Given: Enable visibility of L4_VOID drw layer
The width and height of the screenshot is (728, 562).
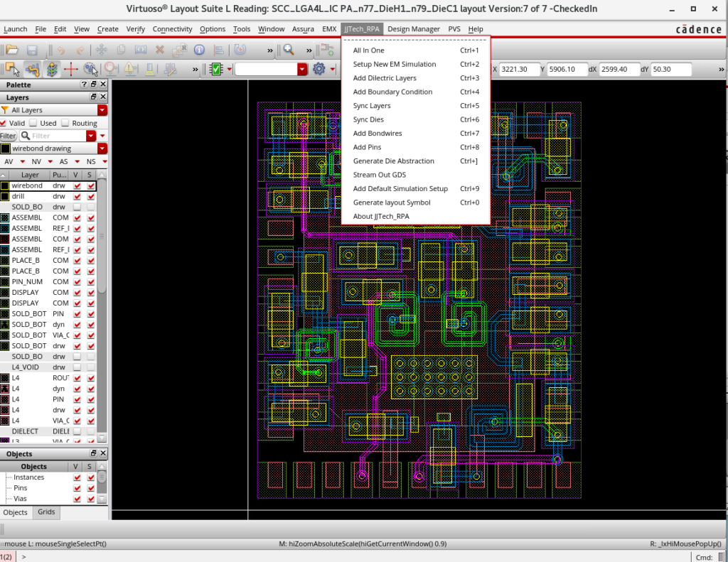Looking at the screenshot, I should 77,367.
